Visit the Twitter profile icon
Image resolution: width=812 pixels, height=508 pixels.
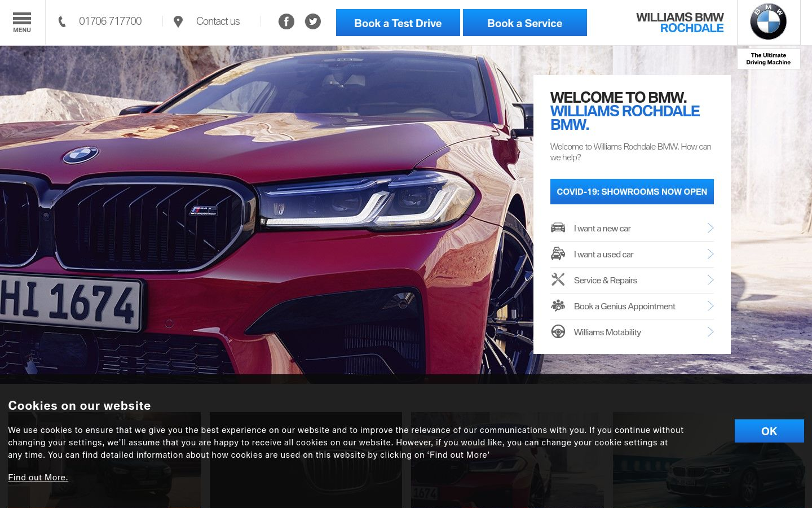pos(313,21)
